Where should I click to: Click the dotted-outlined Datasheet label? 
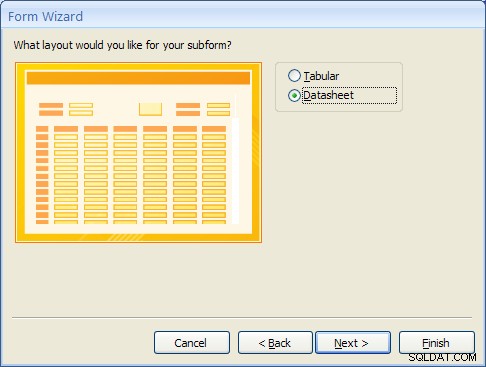pyautogui.click(x=349, y=96)
